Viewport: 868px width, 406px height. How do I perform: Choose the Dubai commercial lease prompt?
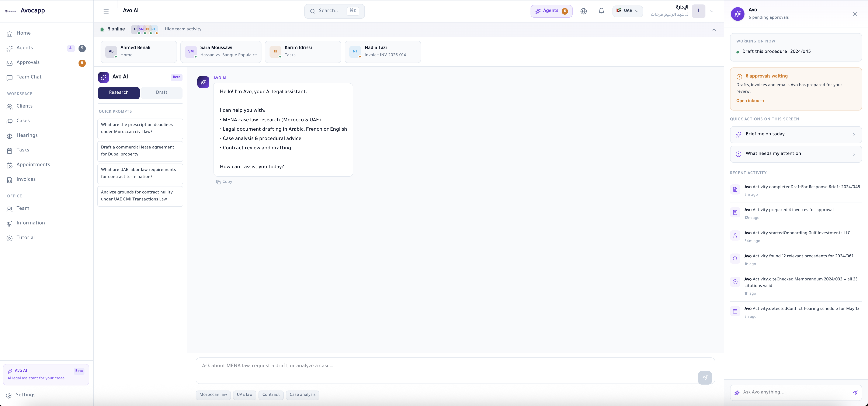tap(140, 151)
